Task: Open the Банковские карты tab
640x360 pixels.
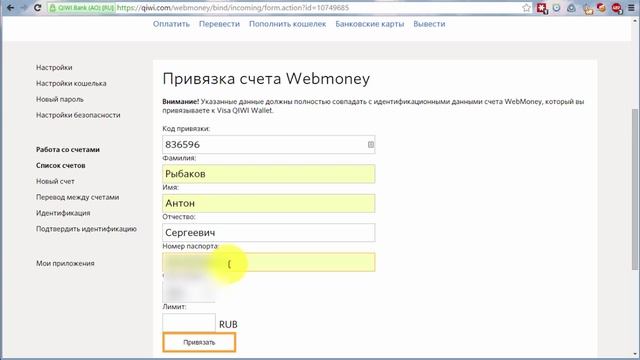Action: click(369, 24)
